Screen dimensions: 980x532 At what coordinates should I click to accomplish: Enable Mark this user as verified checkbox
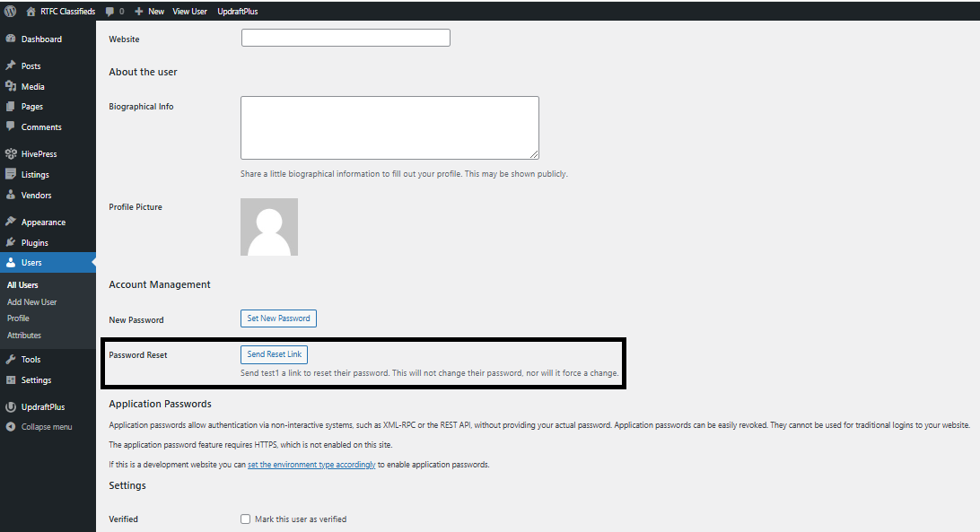246,519
